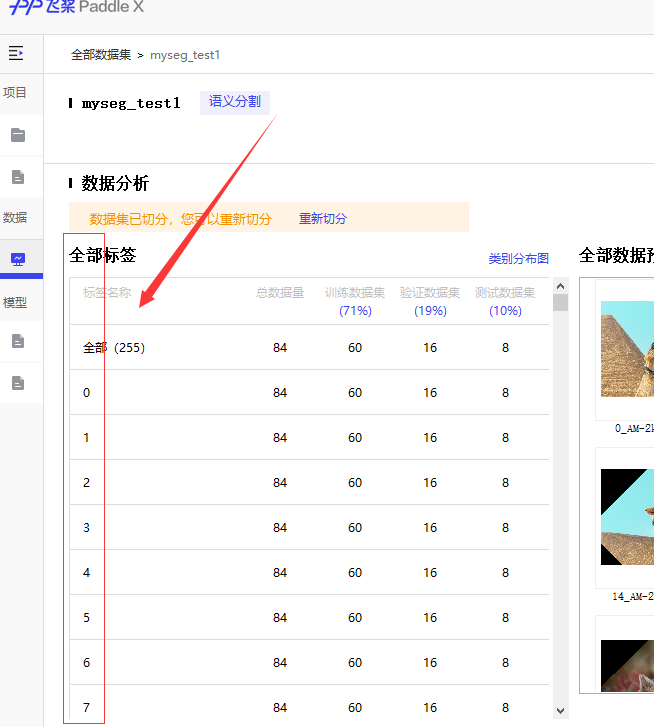Open the 全部数据集 breadcrumb link
The height and width of the screenshot is (727, 654).
pos(101,55)
